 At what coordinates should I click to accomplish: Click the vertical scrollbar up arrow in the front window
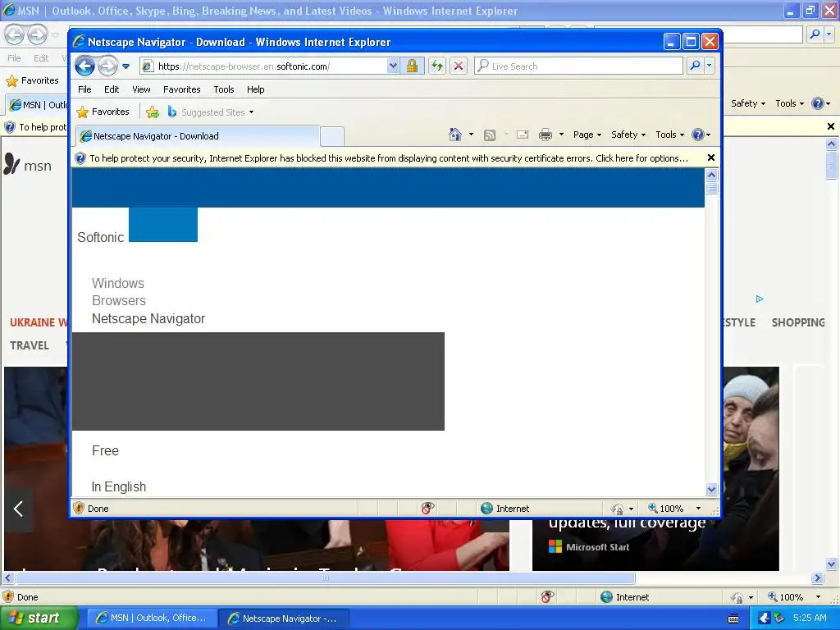click(x=711, y=175)
